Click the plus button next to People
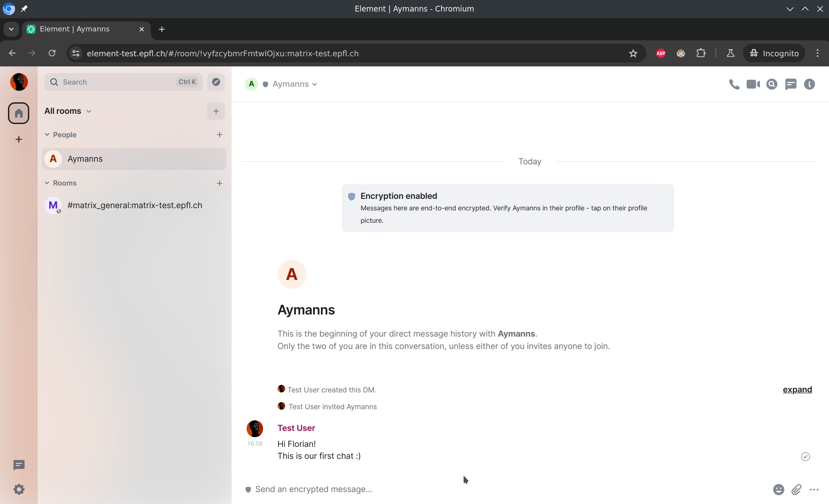Image resolution: width=829 pixels, height=504 pixels. pos(220,135)
